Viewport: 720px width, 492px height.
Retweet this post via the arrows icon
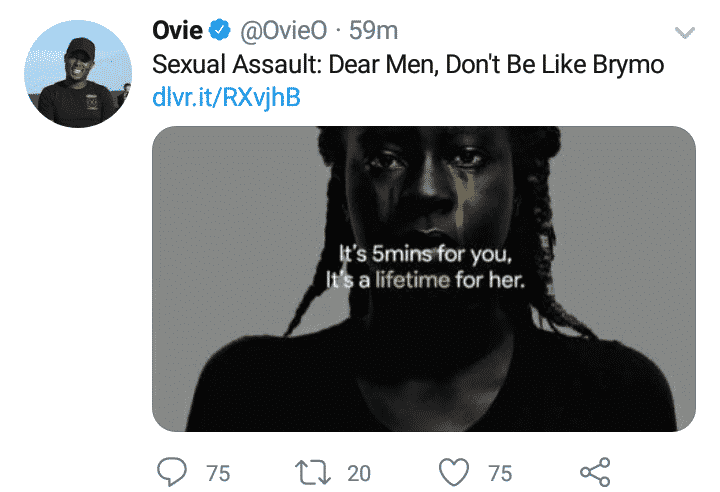pyautogui.click(x=313, y=470)
